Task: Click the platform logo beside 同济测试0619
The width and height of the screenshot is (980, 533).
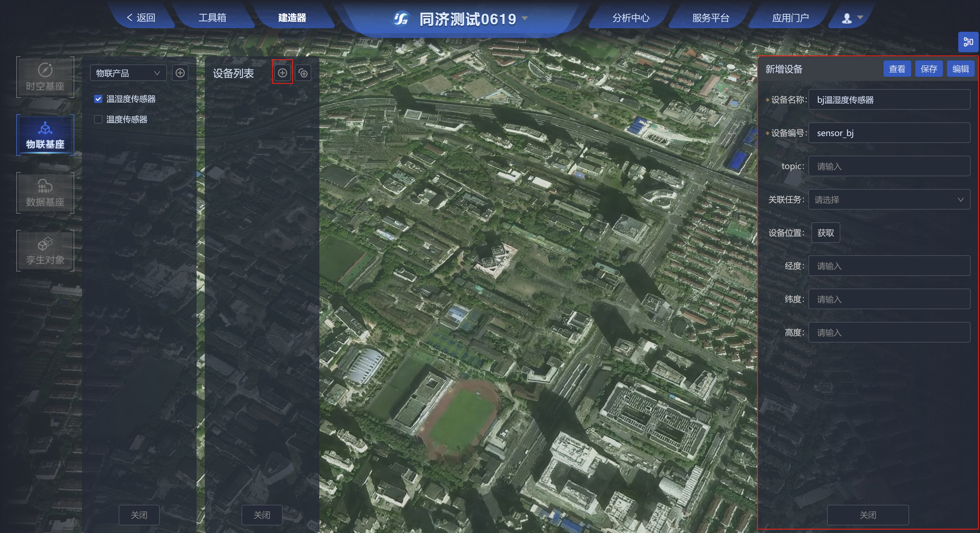Action: coord(401,18)
